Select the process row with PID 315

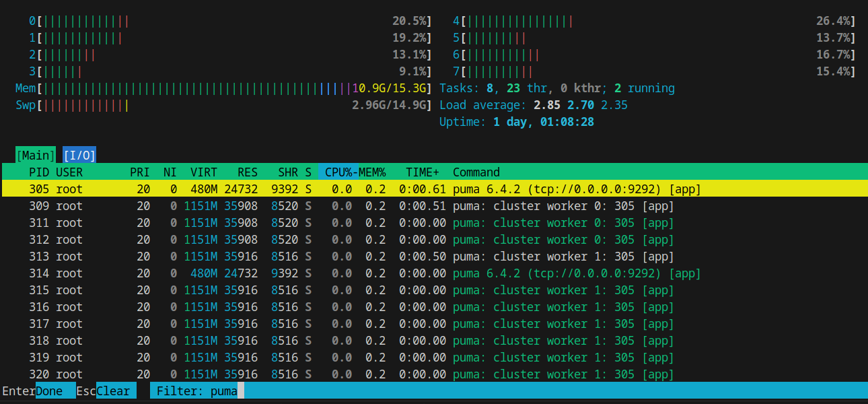point(434,290)
